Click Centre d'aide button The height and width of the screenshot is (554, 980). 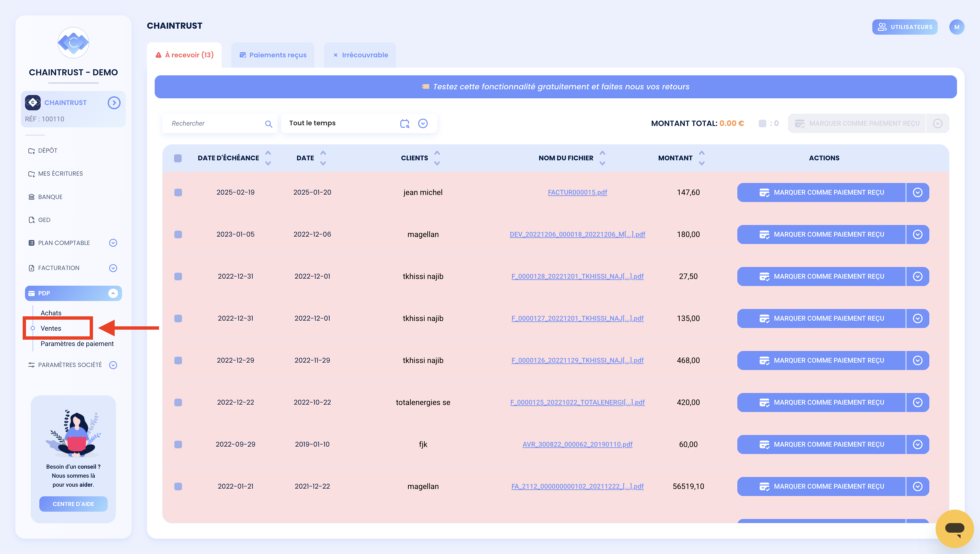pyautogui.click(x=73, y=504)
